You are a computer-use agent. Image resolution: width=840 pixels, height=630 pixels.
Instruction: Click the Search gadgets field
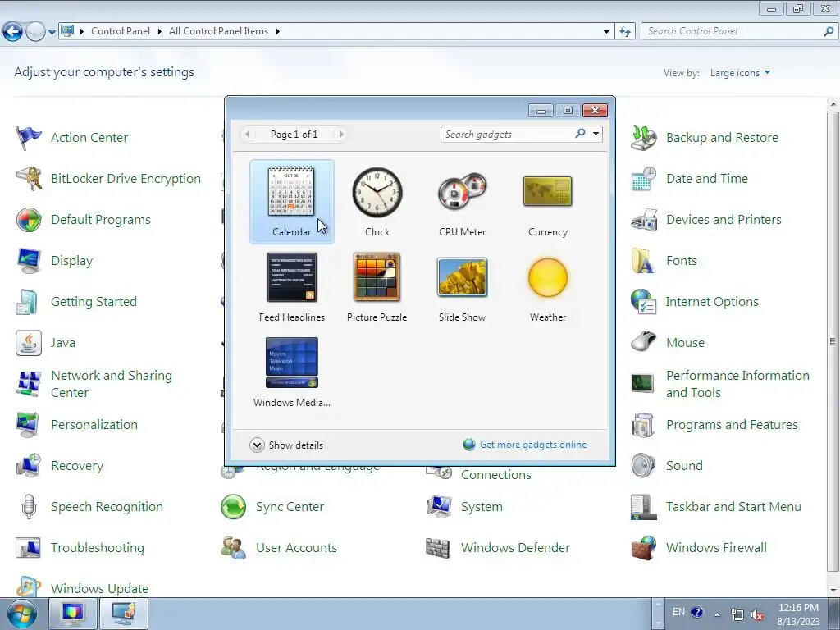507,134
